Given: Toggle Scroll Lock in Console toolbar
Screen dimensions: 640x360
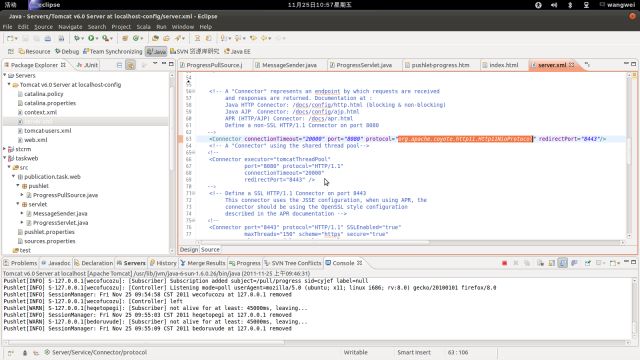Looking at the screenshot, I should point(551,263).
